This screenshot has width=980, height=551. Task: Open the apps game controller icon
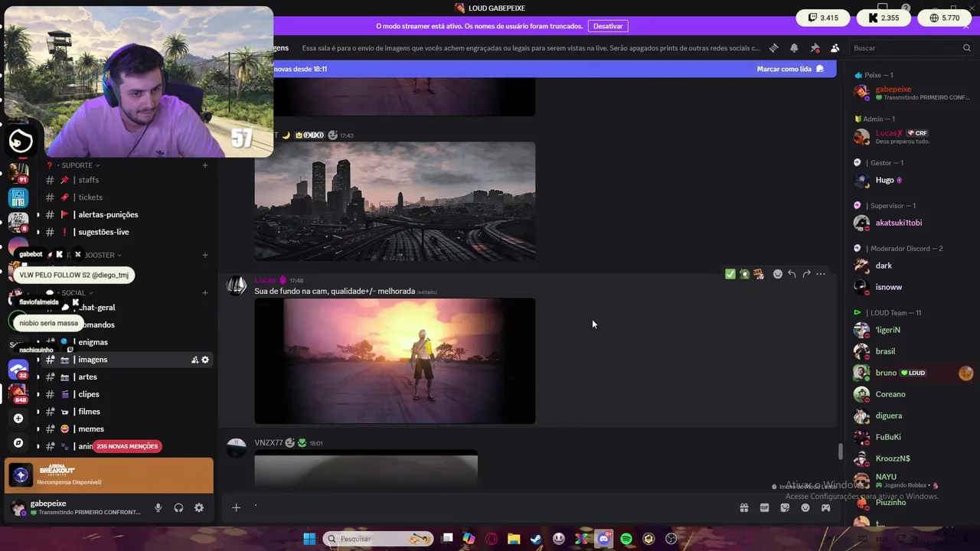[825, 508]
